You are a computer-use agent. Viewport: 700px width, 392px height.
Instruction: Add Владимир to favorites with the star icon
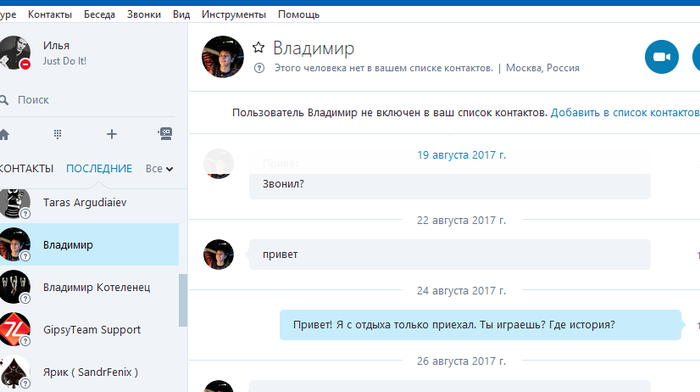click(258, 47)
